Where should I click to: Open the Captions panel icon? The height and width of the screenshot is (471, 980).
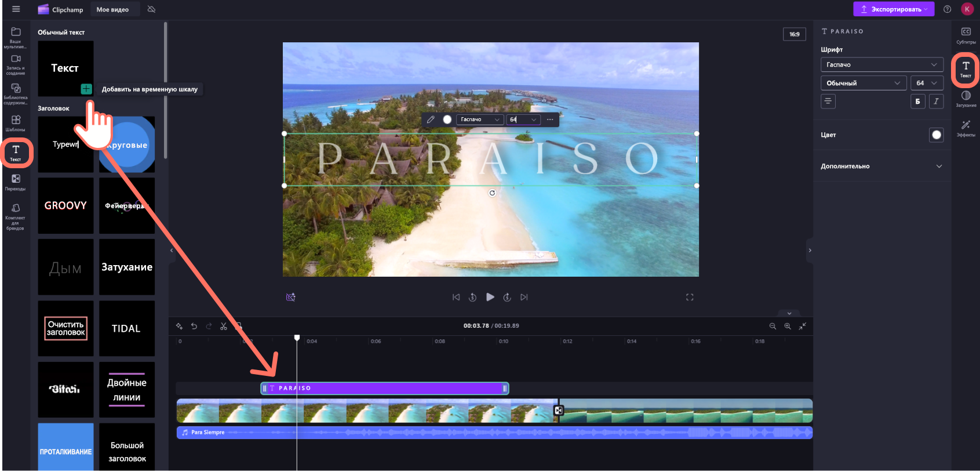coord(966,35)
